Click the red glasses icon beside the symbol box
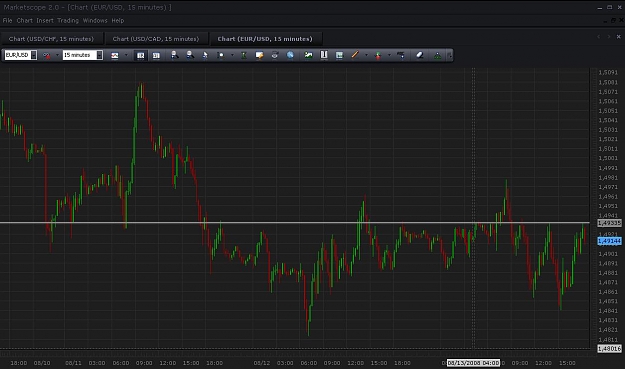Image resolution: width=625 pixels, height=369 pixels. (47, 55)
